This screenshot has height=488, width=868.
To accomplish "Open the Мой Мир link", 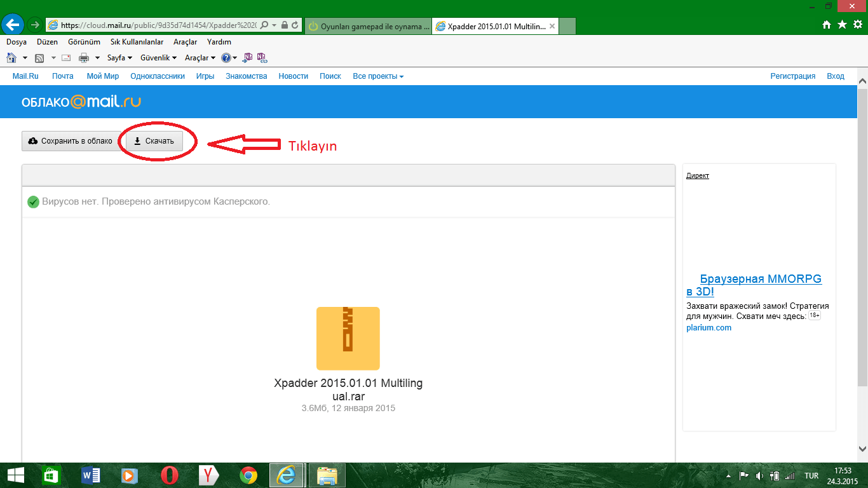I will (x=103, y=76).
